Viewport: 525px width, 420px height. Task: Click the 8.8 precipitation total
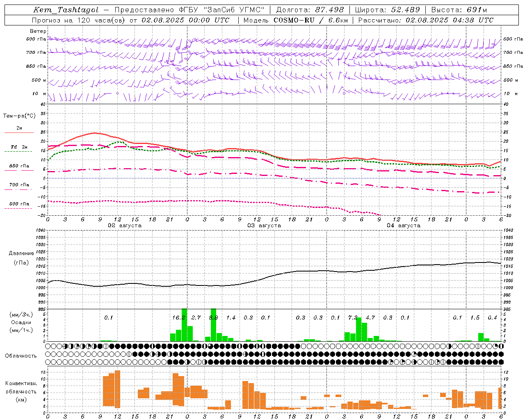[213, 317]
